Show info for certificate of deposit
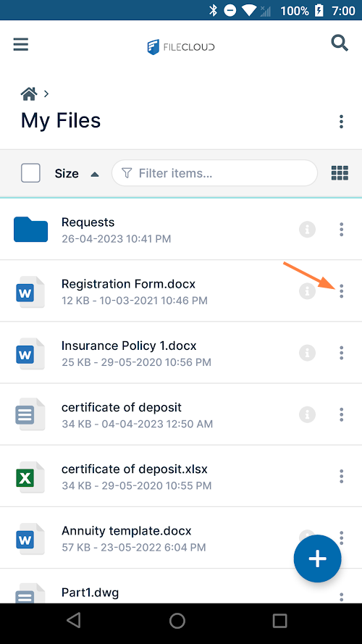362x644 pixels. [307, 414]
